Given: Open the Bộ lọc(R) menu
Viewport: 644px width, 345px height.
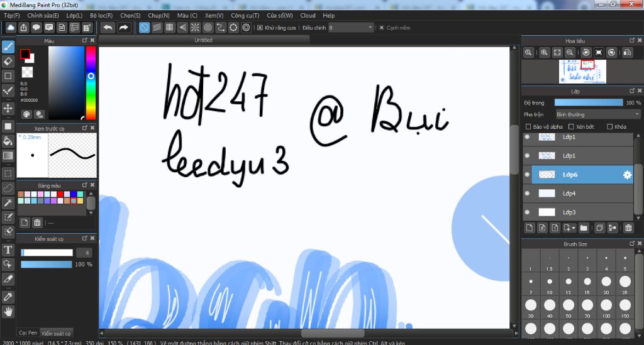Looking at the screenshot, I should click(x=101, y=15).
